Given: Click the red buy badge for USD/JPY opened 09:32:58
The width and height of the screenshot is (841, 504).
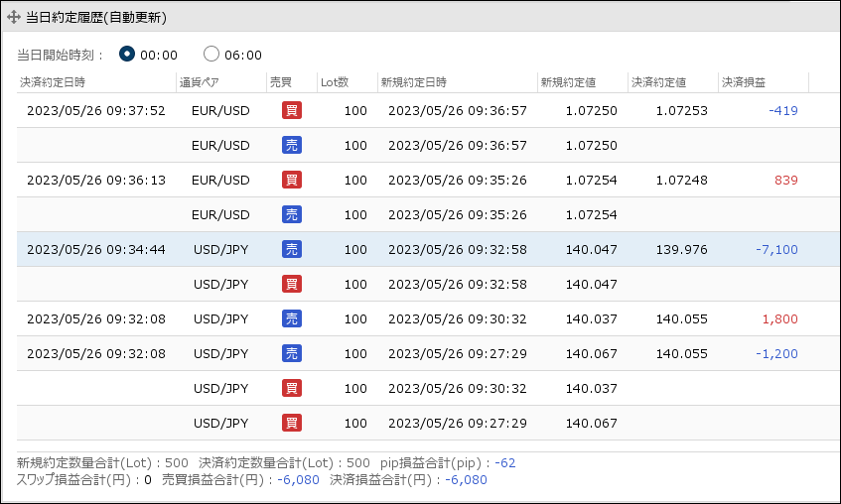Looking at the screenshot, I should pos(292,284).
